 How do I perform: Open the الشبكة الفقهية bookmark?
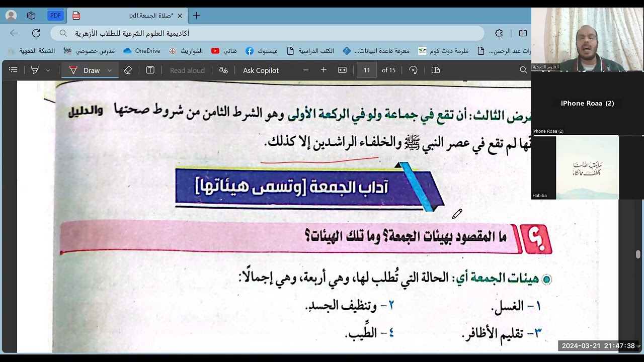click(31, 51)
